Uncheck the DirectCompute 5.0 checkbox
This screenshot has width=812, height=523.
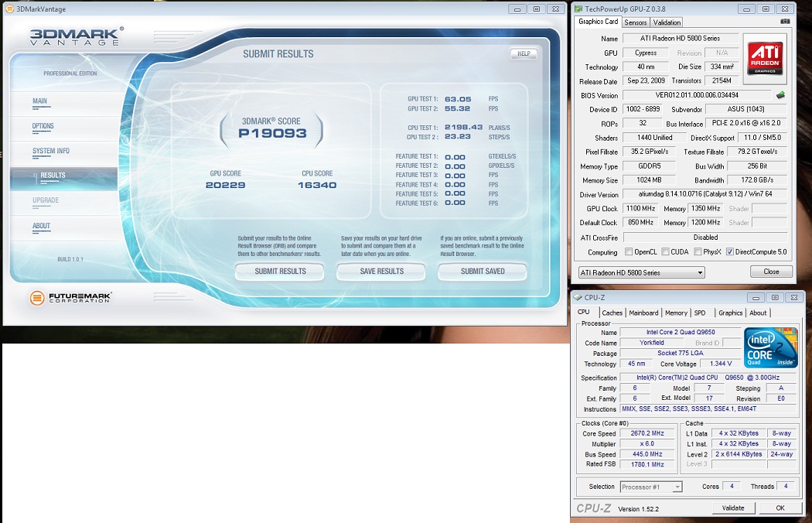(x=730, y=252)
